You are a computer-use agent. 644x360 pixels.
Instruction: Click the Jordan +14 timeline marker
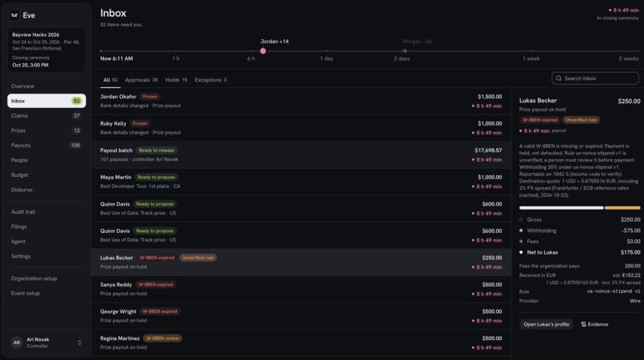263,51
